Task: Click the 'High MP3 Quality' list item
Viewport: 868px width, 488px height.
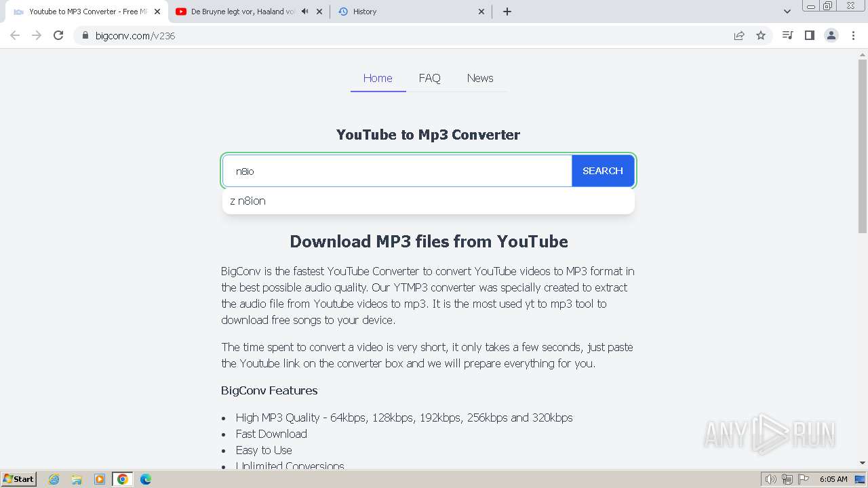Action: click(x=404, y=418)
